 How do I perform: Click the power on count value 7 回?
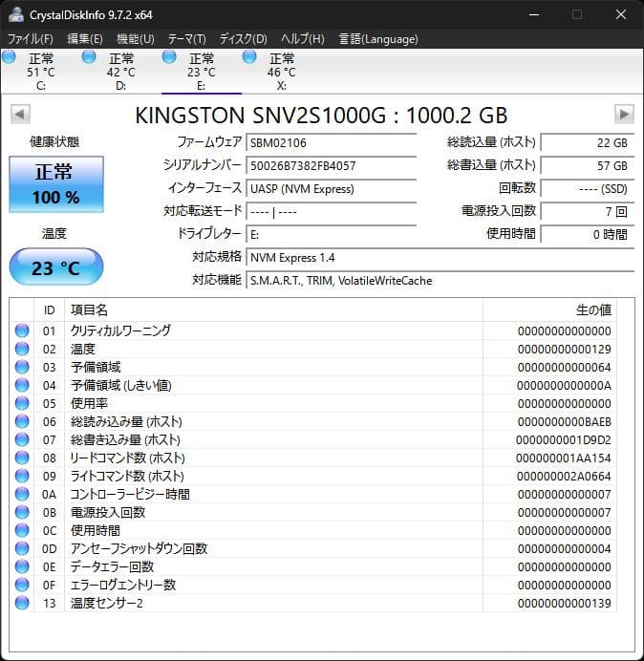[587, 211]
